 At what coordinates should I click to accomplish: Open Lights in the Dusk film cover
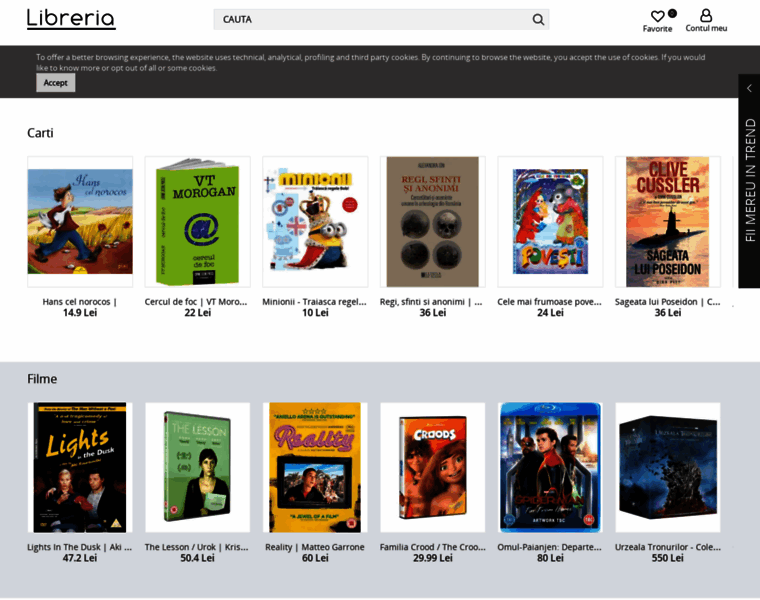[x=80, y=467]
